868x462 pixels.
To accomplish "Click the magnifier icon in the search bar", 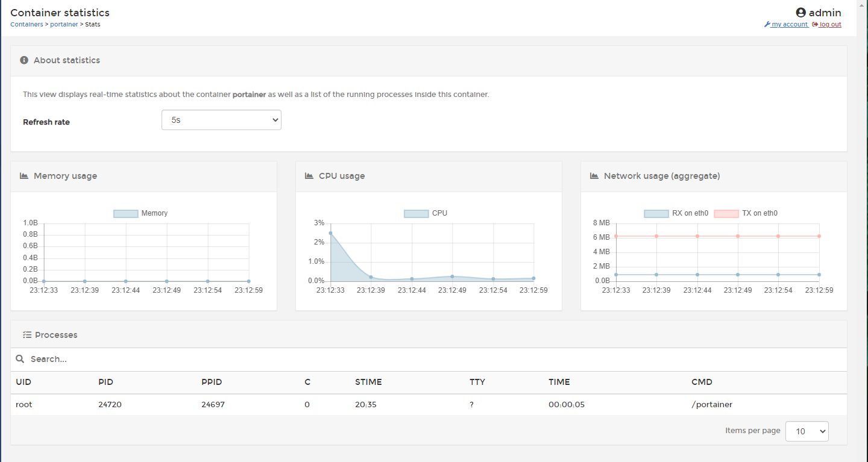I will [20, 359].
